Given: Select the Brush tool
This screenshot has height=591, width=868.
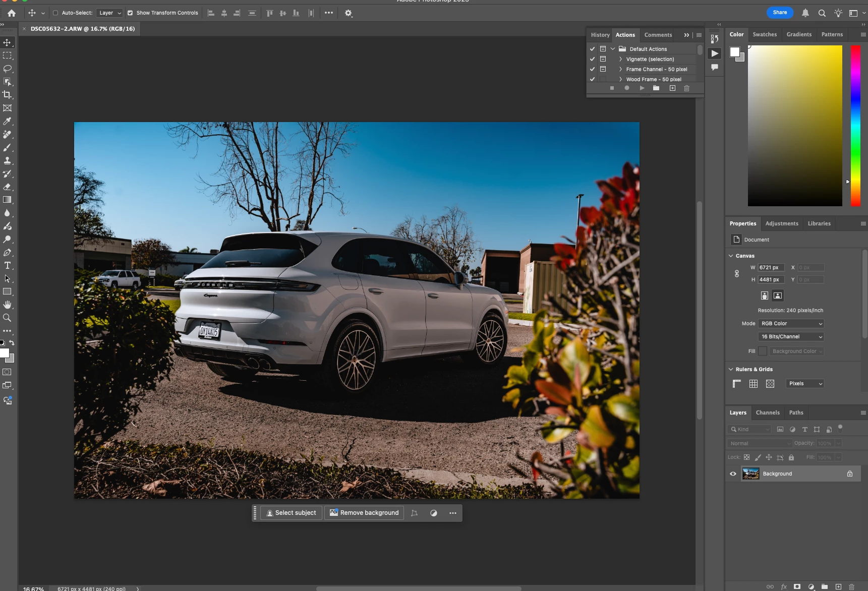Looking at the screenshot, I should pos(7,147).
